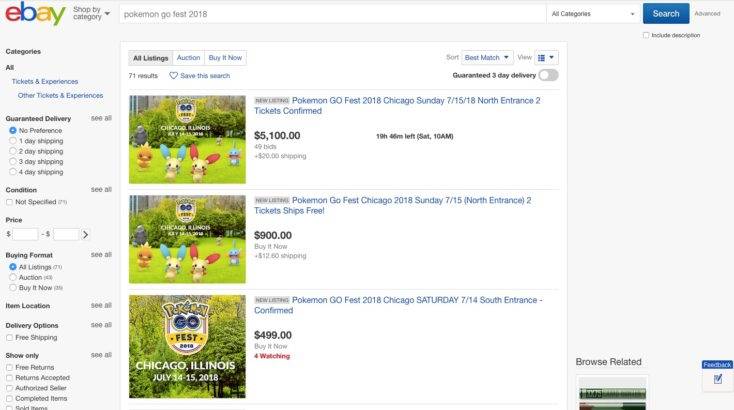This screenshot has height=410, width=734.
Task: Check the Completed Items box
Action: point(9,398)
